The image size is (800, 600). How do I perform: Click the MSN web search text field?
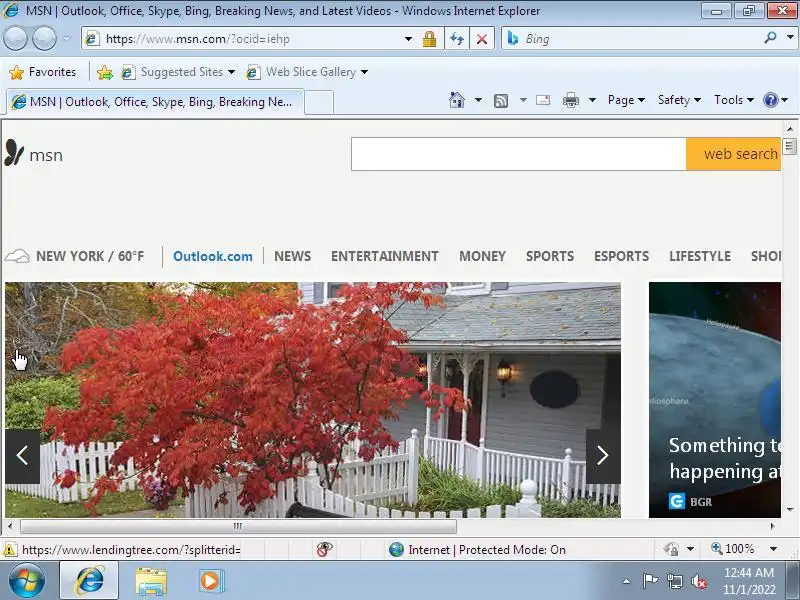518,154
